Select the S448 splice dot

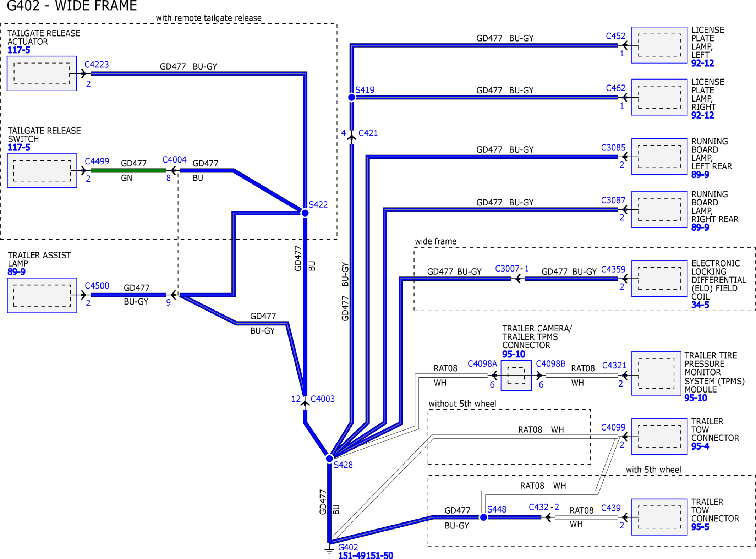[x=483, y=517]
